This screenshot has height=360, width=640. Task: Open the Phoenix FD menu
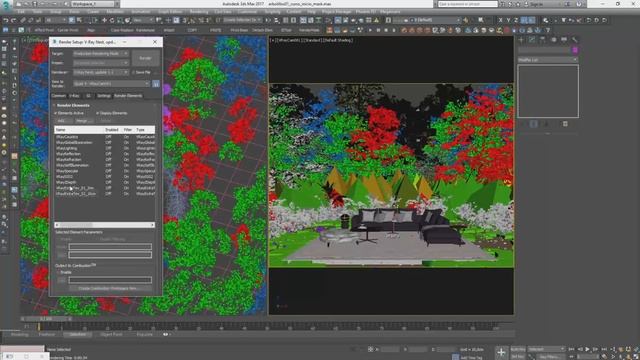pos(365,12)
